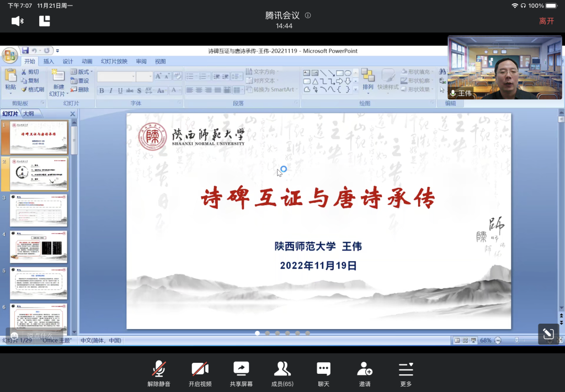The image size is (565, 392).
Task: Open the 成员 members list
Action: pyautogui.click(x=282, y=373)
